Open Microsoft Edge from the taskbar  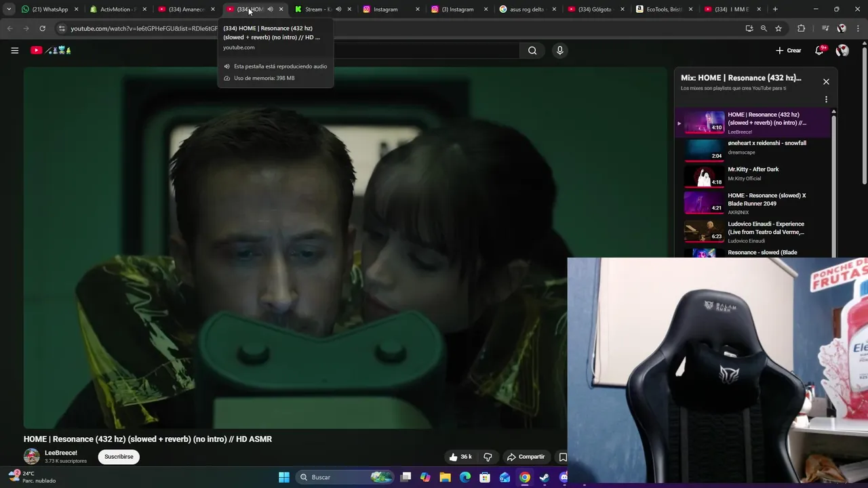pos(465,477)
